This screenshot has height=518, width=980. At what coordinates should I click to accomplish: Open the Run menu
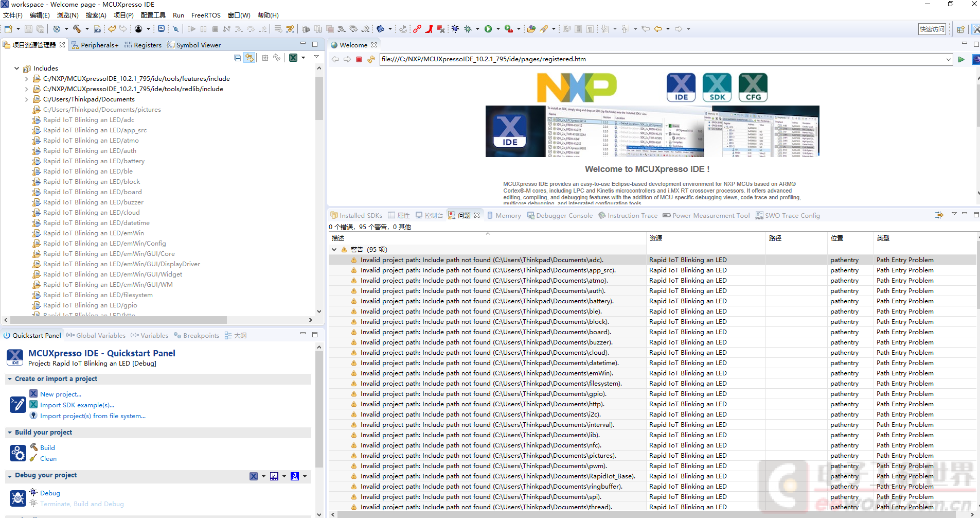pyautogui.click(x=179, y=15)
